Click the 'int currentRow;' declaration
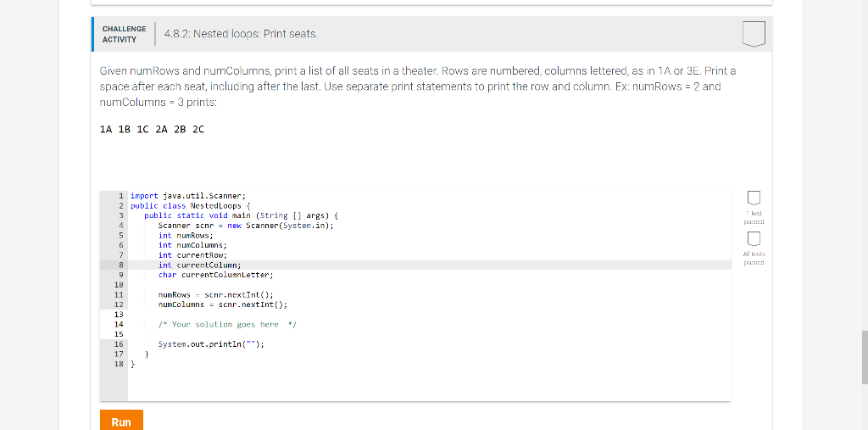The image size is (868, 430). pos(192,255)
